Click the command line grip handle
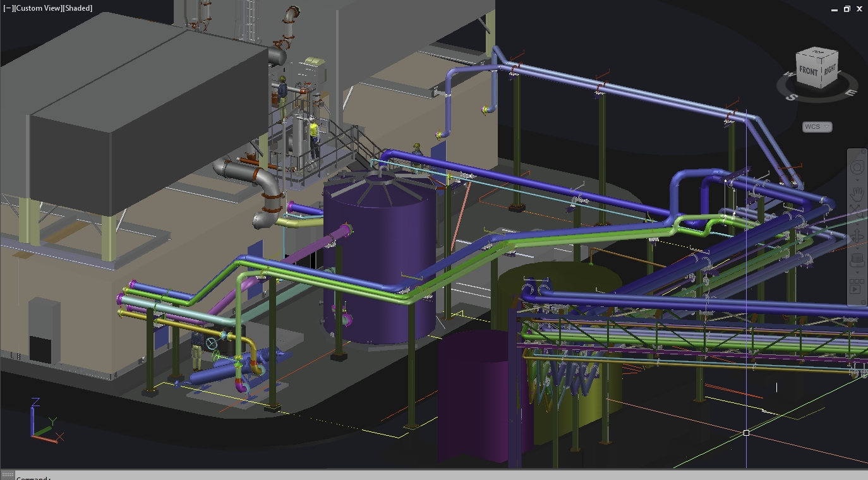This screenshot has width=868, height=480. (8, 476)
